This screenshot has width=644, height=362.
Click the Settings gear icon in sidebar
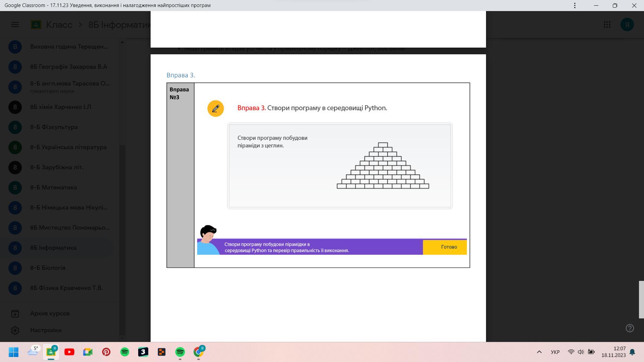coord(15,330)
